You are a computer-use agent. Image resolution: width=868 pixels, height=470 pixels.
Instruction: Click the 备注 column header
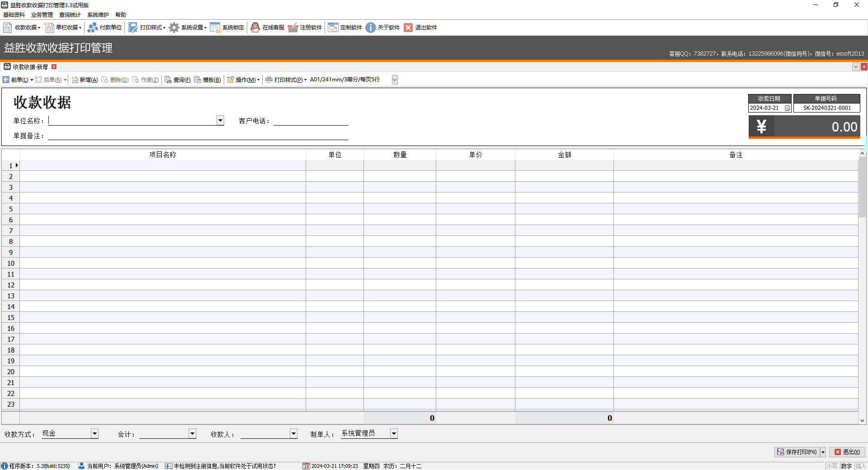click(x=736, y=155)
